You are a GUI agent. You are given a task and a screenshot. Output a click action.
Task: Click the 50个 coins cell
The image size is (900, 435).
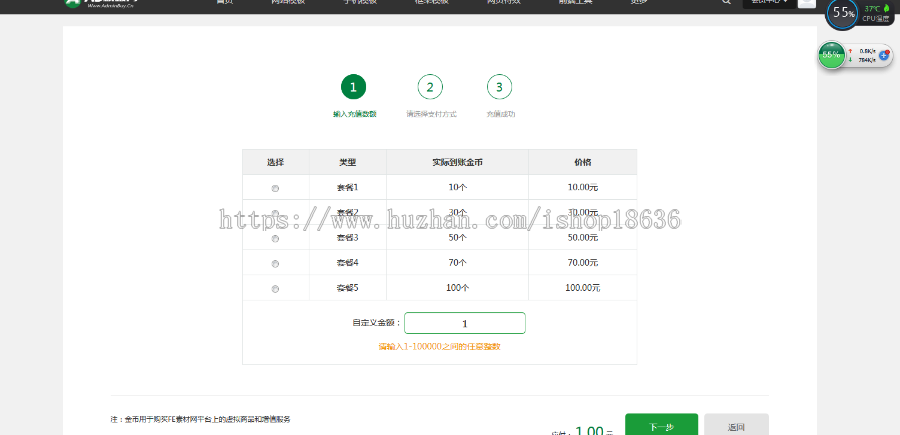point(457,238)
